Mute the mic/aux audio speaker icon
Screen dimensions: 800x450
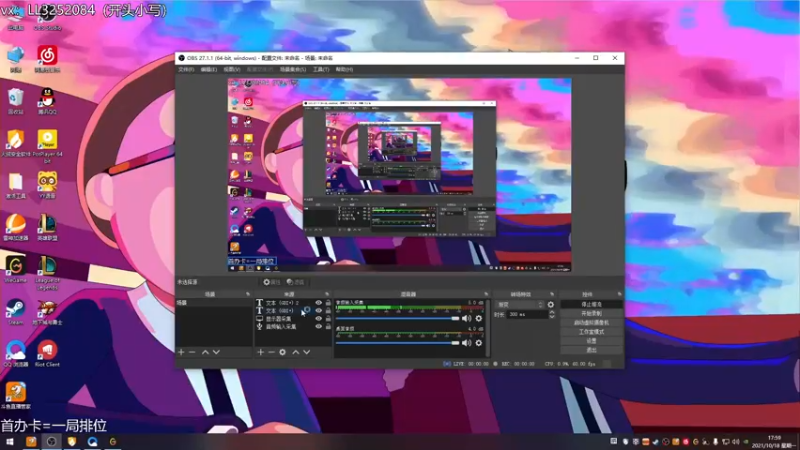(466, 318)
